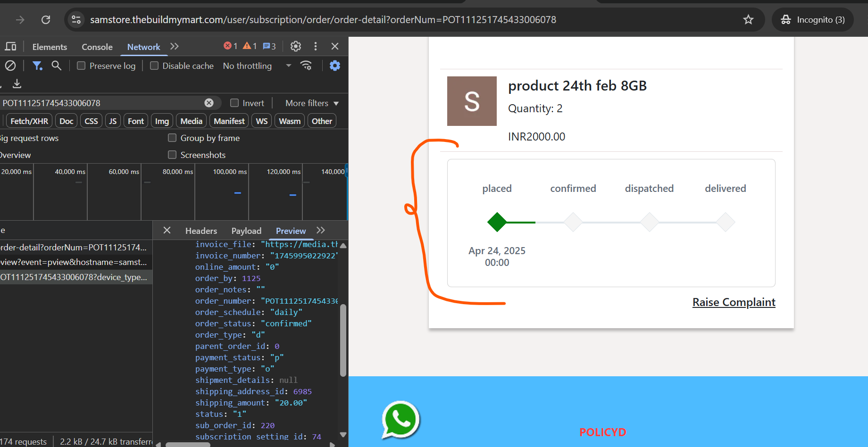Open the red error count indicator

click(x=230, y=46)
